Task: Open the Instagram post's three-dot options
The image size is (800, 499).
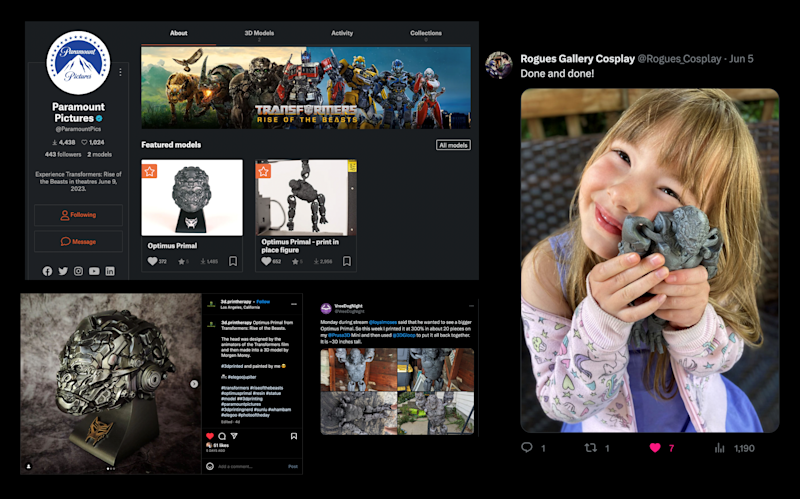Action: click(x=294, y=304)
